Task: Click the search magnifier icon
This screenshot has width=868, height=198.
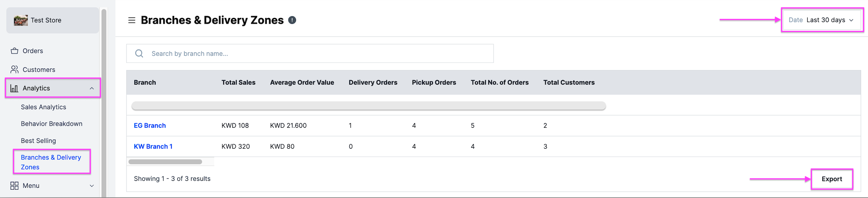Action: click(x=139, y=53)
